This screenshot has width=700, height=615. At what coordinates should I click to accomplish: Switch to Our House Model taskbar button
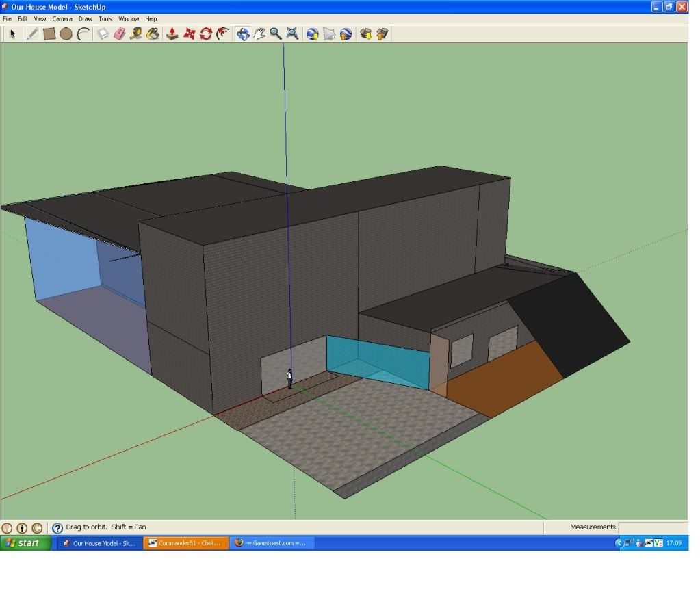pos(99,543)
